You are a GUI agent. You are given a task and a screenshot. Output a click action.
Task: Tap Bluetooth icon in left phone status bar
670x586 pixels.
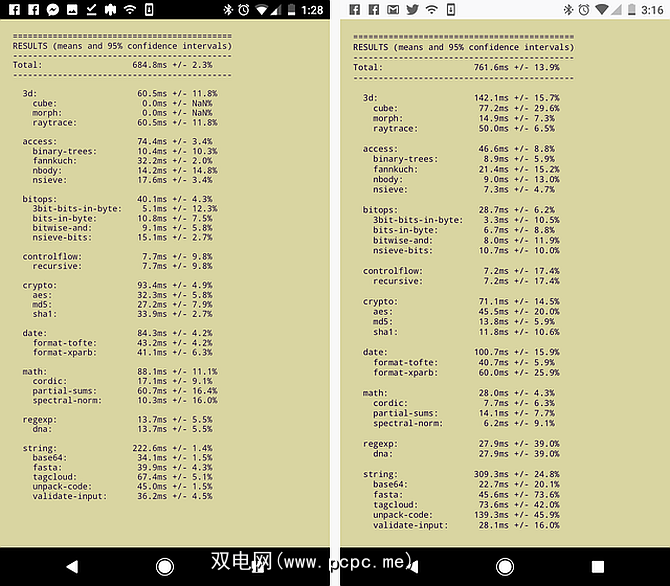[228, 9]
